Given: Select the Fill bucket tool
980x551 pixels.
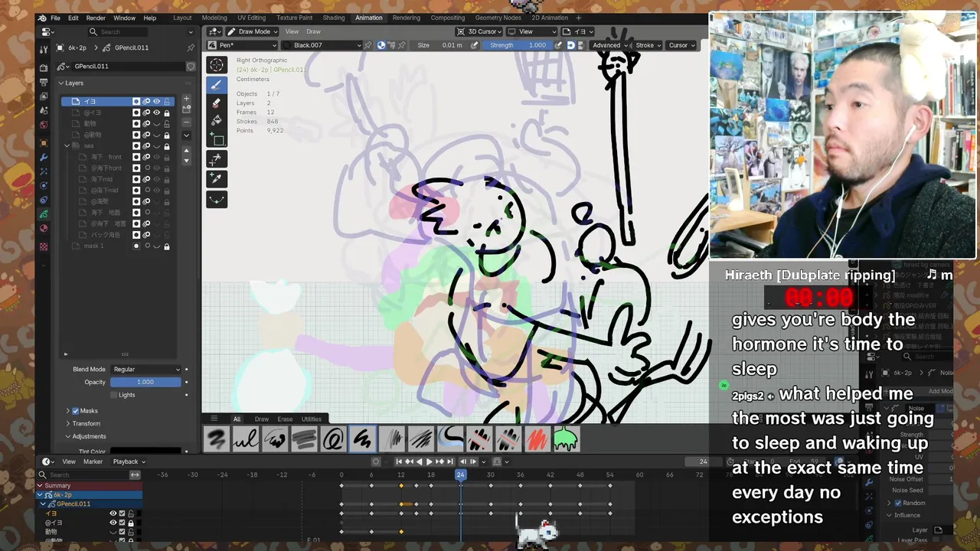Looking at the screenshot, I should pos(217,121).
